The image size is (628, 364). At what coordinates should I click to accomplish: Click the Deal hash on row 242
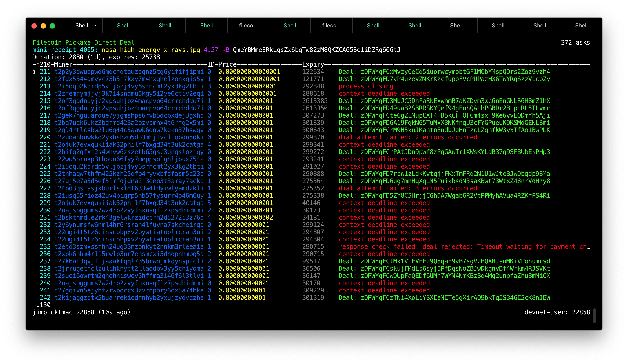tap(455, 298)
